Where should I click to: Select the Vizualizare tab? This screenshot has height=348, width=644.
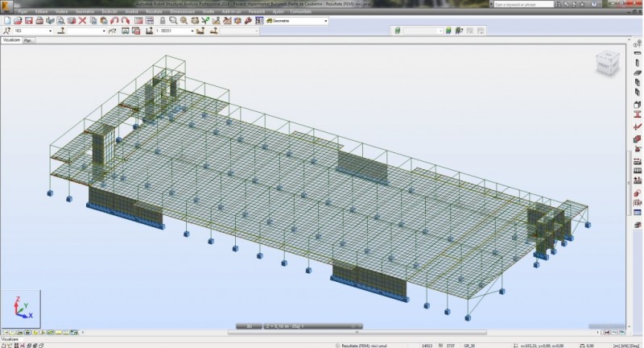[10, 39]
